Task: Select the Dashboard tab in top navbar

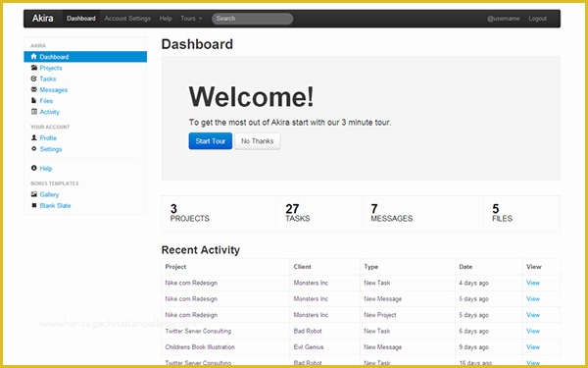Action: click(x=81, y=19)
